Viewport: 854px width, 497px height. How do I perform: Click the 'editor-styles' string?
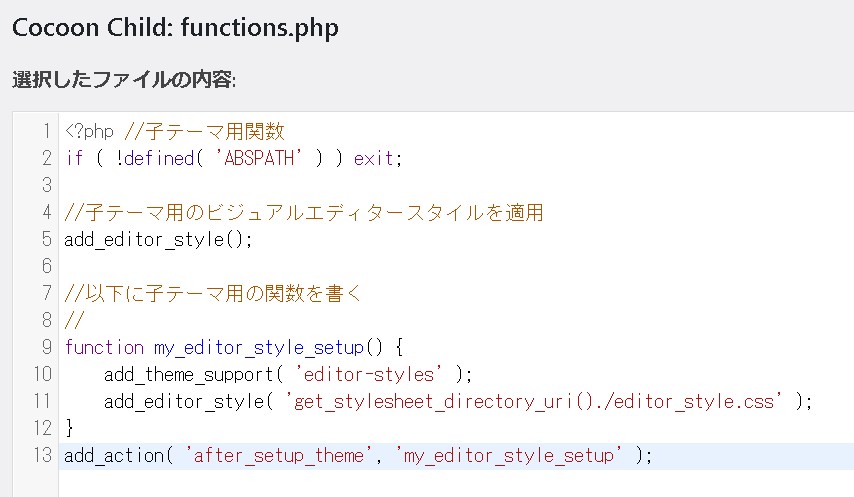coord(368,374)
